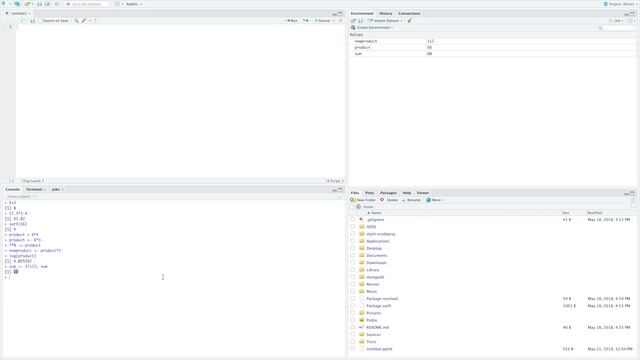Check the box next to Downloads folder
640x360 pixels.
click(x=353, y=262)
